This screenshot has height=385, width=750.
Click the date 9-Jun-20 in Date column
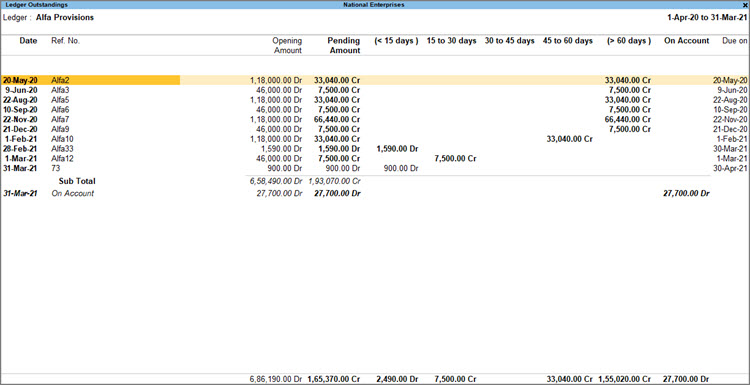21,90
